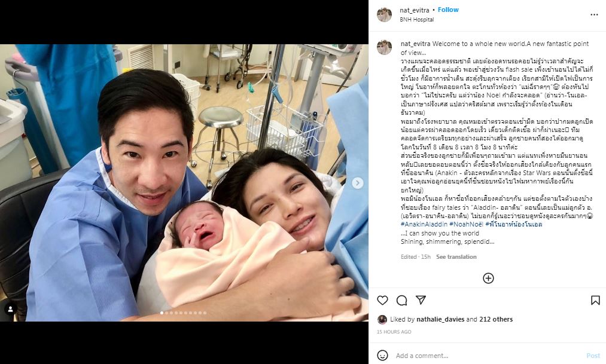606x364 pixels.
Task: Follow nat_evitra
Action: pyautogui.click(x=448, y=10)
